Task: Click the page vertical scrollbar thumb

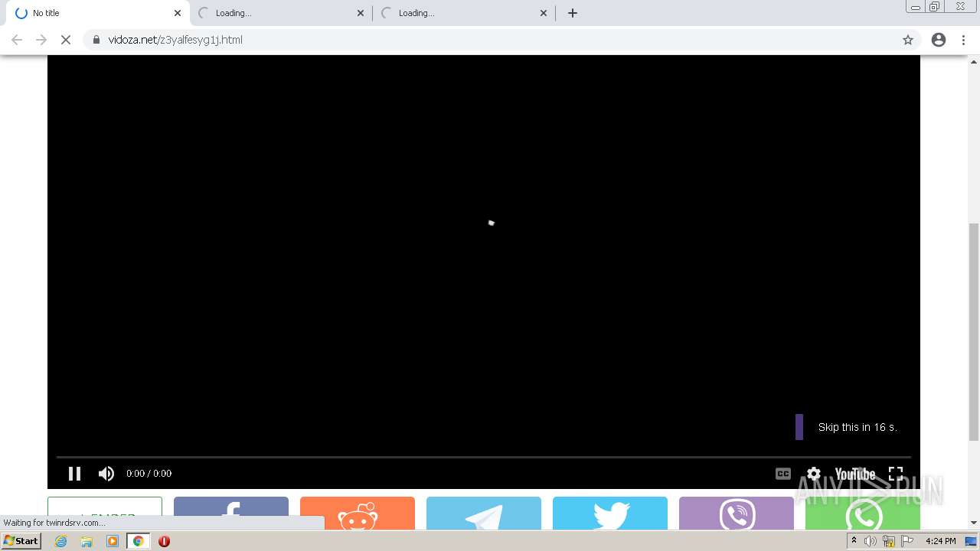Action: tap(973, 332)
